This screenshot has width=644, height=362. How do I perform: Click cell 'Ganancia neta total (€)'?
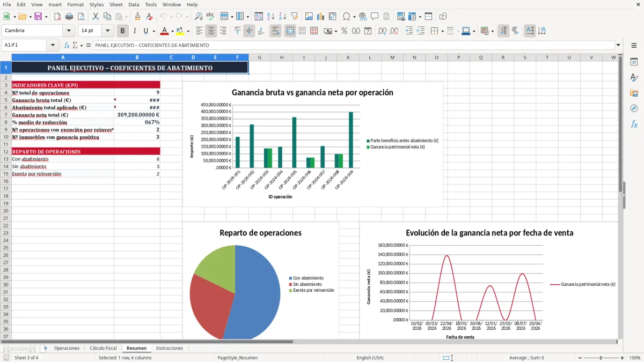[63, 115]
